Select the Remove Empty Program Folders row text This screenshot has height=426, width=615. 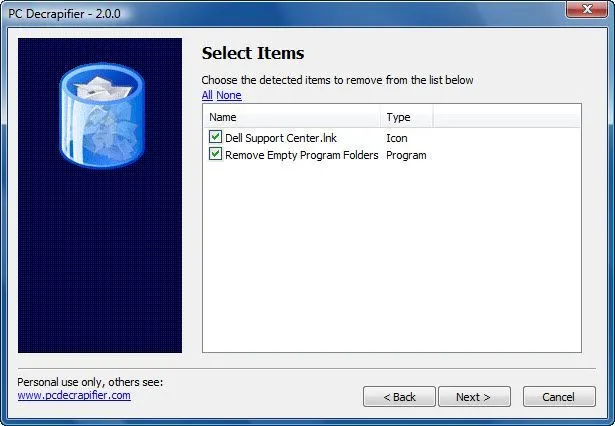tap(302, 155)
